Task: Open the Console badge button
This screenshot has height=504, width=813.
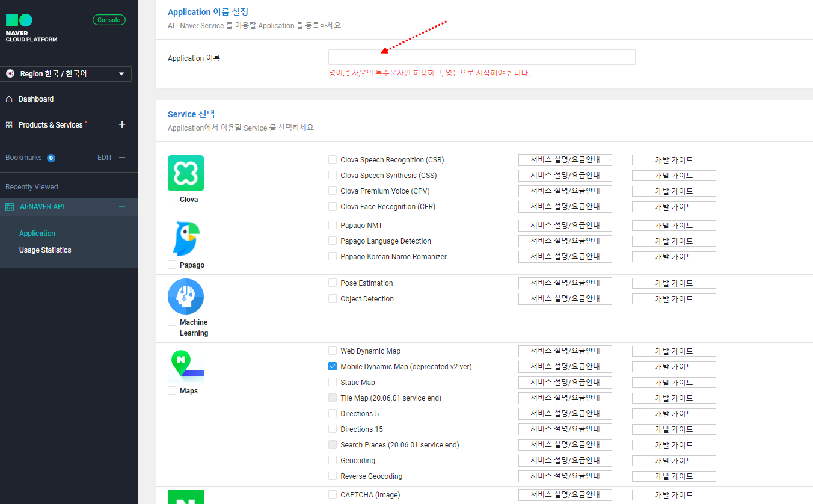Action: (x=109, y=20)
